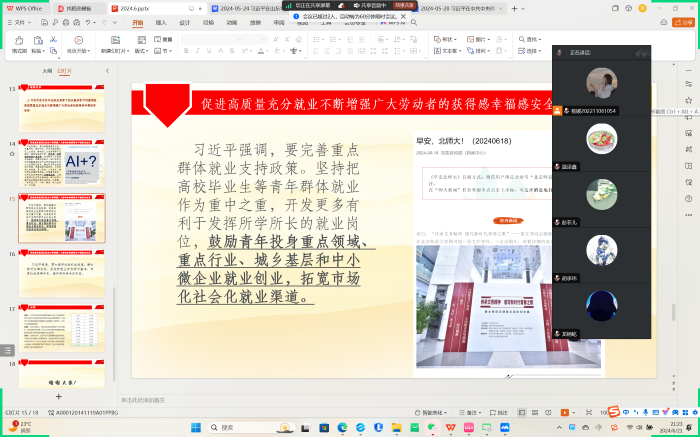Open the Design (设计) ribbon tab
Image resolution: width=700 pixels, height=437 pixels.
[x=184, y=21]
